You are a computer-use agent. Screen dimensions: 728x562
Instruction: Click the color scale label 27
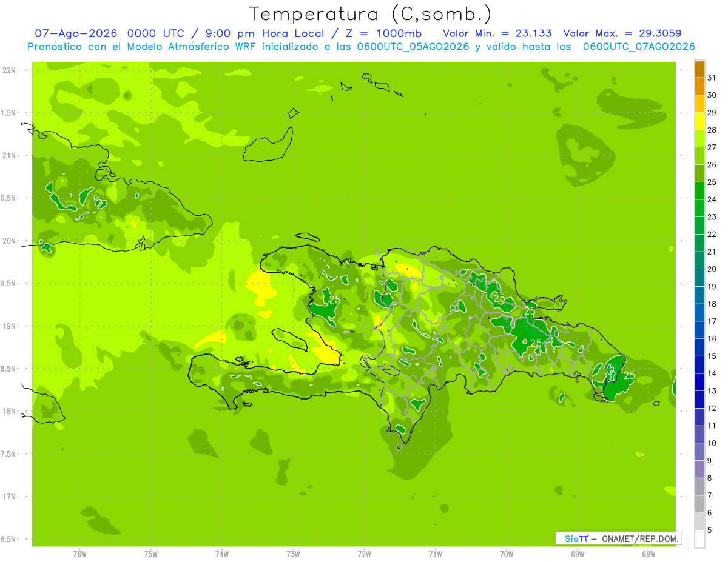712,147
